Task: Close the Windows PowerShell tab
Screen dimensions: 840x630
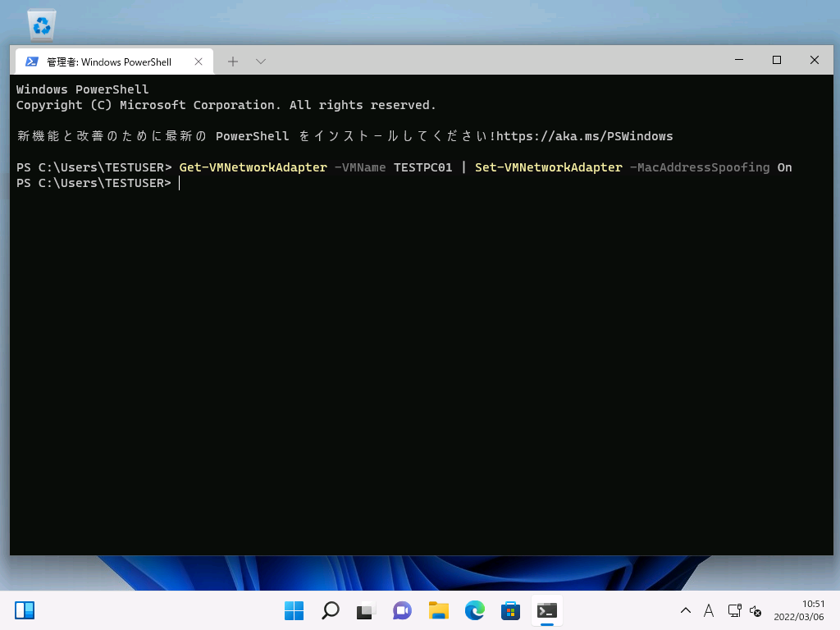Action: tap(199, 62)
